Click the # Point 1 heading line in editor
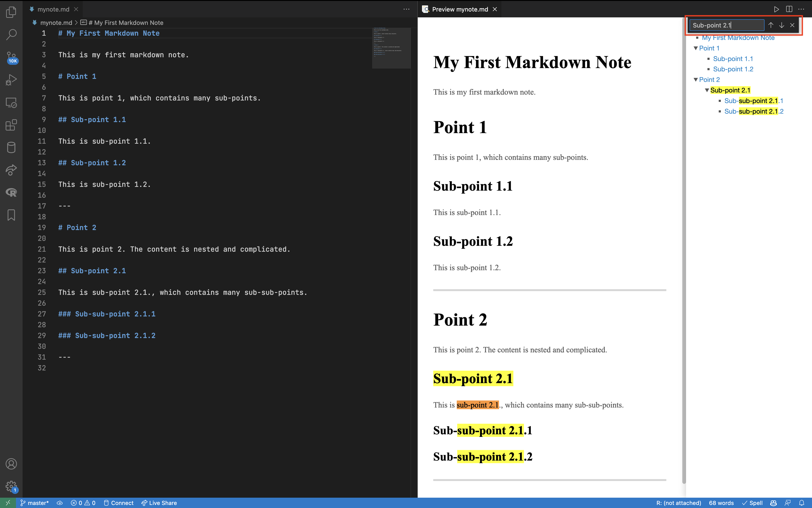Screen dimensions: 812x508 coord(77,77)
